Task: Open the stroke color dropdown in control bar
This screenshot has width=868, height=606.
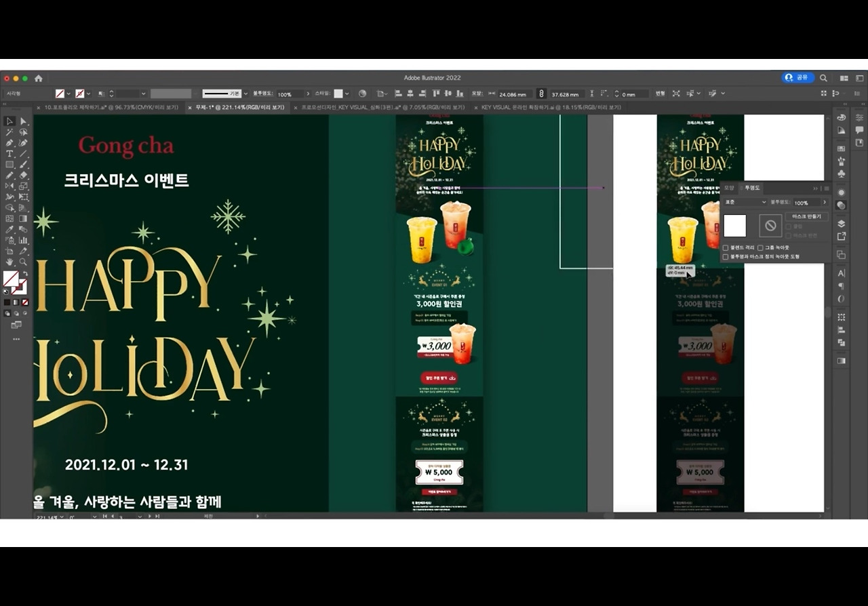Action: click(89, 94)
